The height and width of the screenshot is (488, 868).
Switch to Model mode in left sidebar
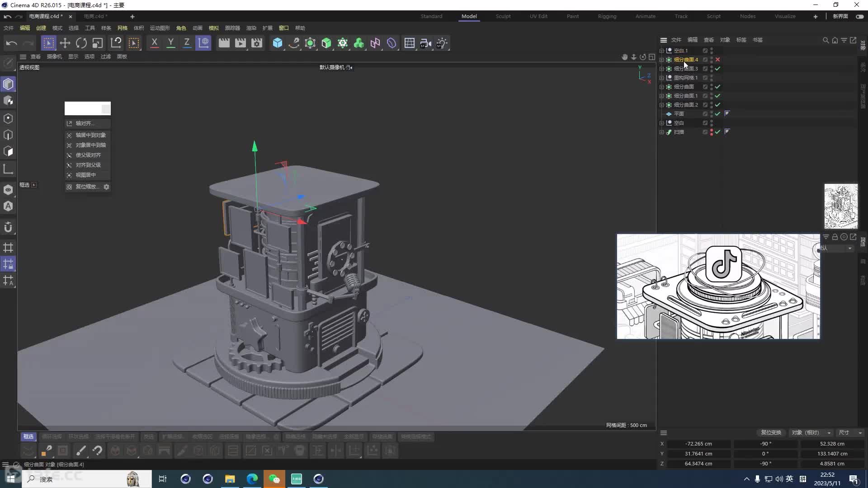click(8, 84)
